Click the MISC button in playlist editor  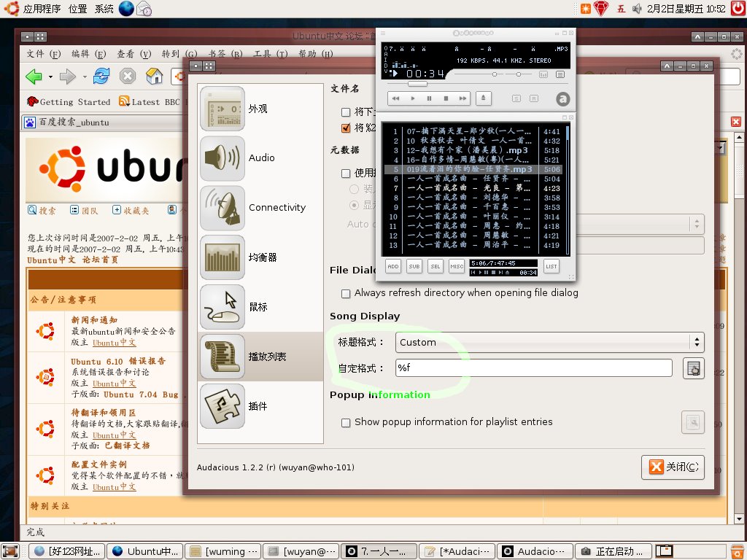point(457,267)
